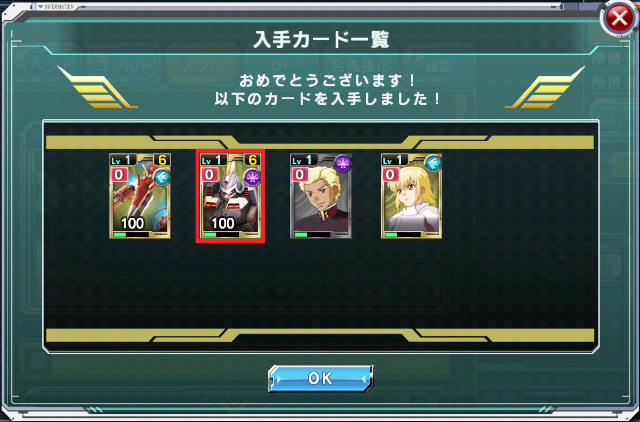Expand the INFORMATION triangle in the title bar

point(40,7)
